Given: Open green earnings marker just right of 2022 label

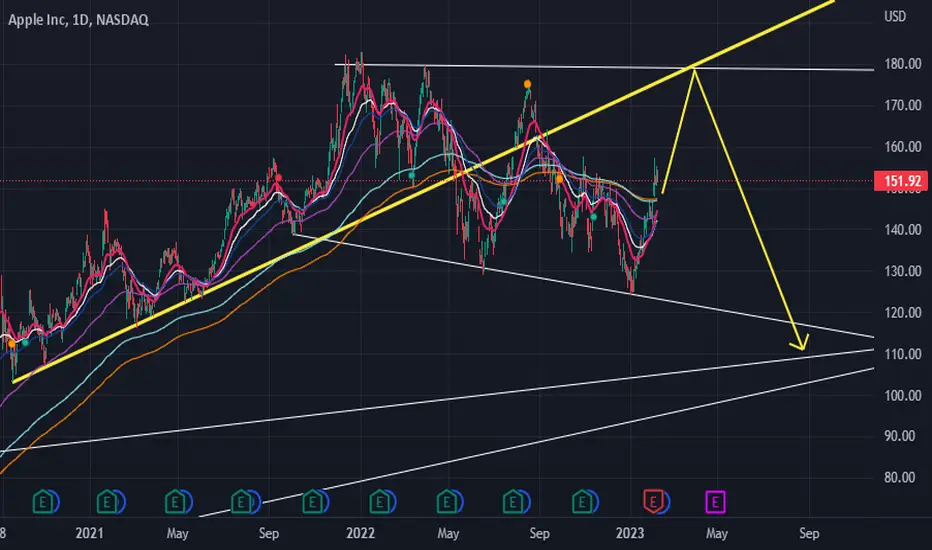Looking at the screenshot, I should (x=379, y=501).
